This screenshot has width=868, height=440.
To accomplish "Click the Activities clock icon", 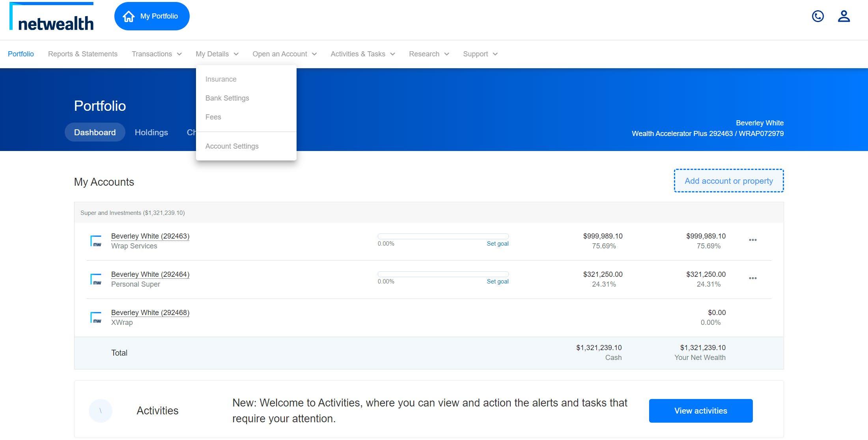I will [x=101, y=411].
